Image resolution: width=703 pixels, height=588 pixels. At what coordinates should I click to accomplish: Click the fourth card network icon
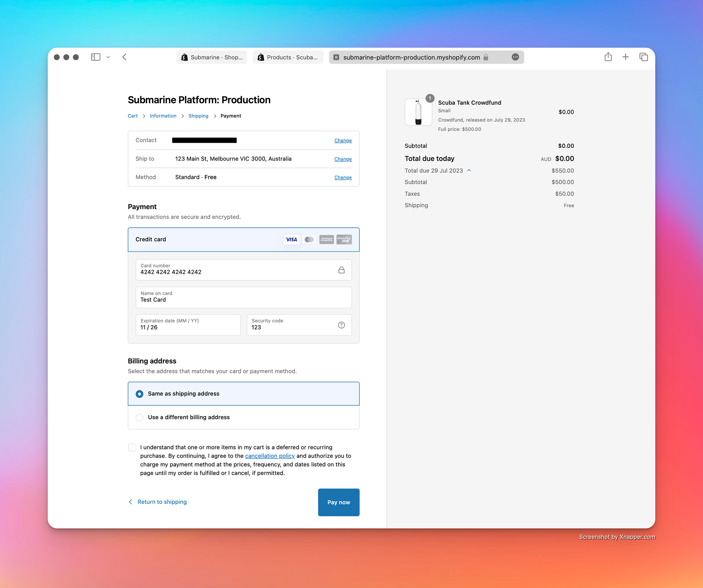[346, 239]
